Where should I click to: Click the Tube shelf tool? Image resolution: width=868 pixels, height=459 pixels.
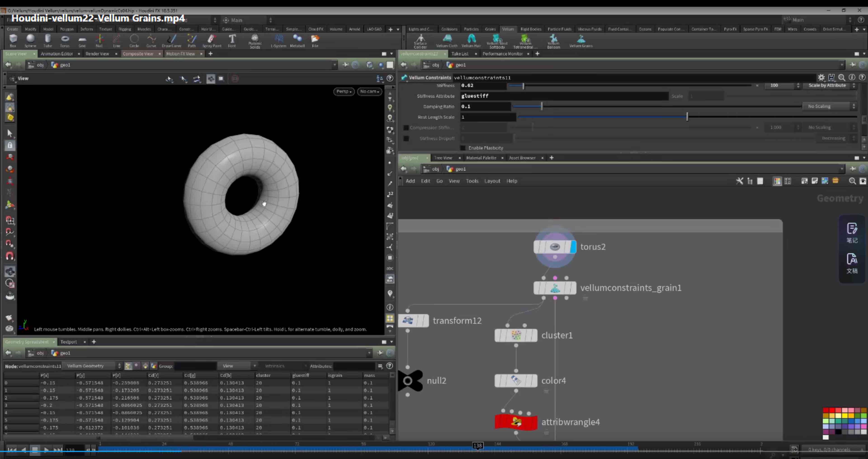[x=47, y=41]
